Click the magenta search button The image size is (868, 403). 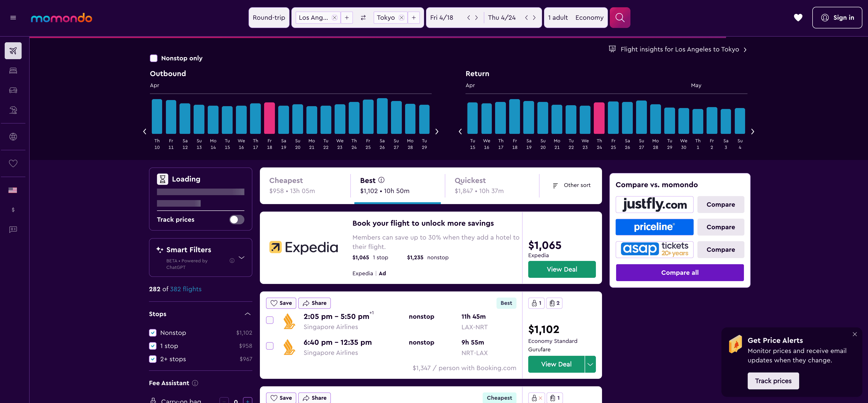620,18
